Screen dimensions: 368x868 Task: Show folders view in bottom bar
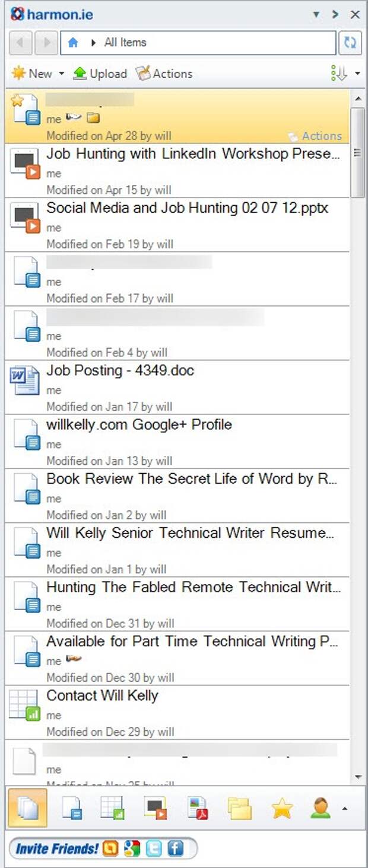pyautogui.click(x=239, y=808)
